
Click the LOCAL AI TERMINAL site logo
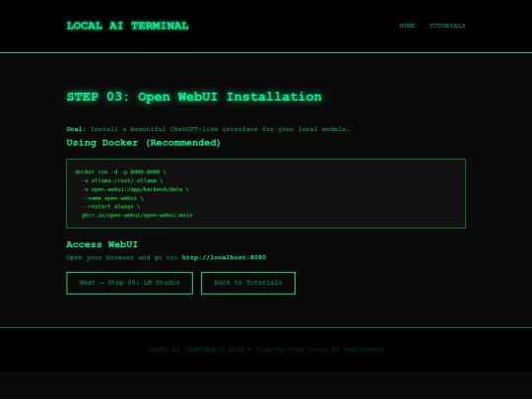coord(127,26)
